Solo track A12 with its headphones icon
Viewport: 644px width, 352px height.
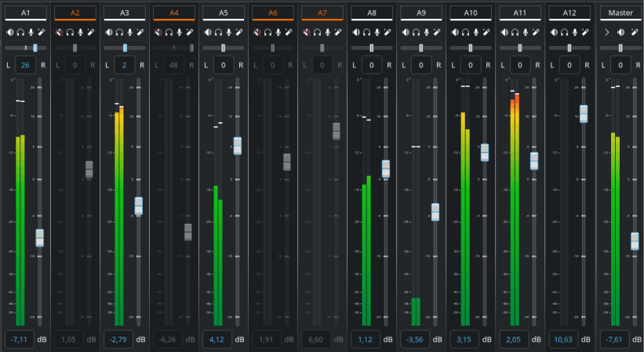pyautogui.click(x=563, y=32)
